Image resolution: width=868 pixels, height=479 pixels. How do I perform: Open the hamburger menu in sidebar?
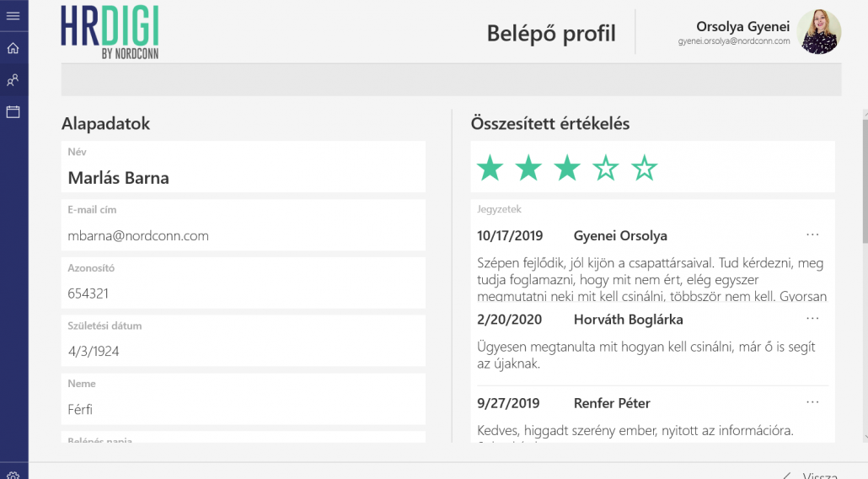(13, 16)
